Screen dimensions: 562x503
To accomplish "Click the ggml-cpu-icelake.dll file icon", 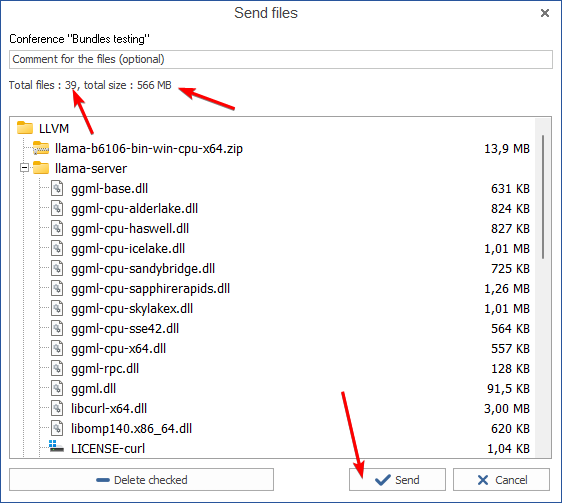I will point(57,248).
